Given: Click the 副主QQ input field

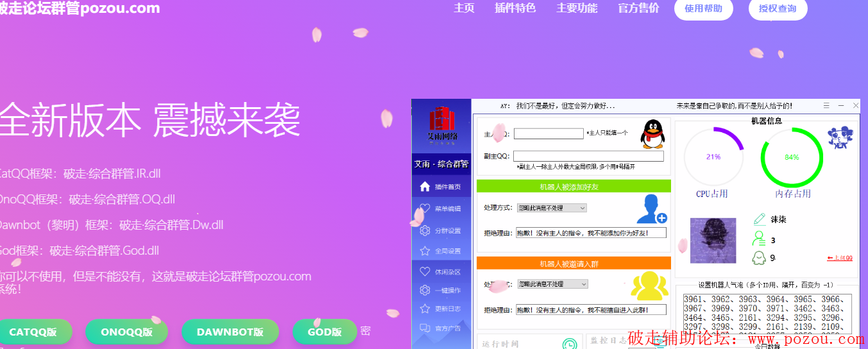Looking at the screenshot, I should pyautogui.click(x=588, y=156).
